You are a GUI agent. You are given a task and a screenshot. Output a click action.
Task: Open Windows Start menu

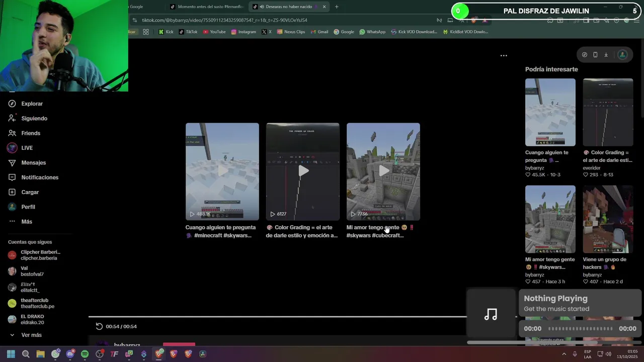(11, 354)
